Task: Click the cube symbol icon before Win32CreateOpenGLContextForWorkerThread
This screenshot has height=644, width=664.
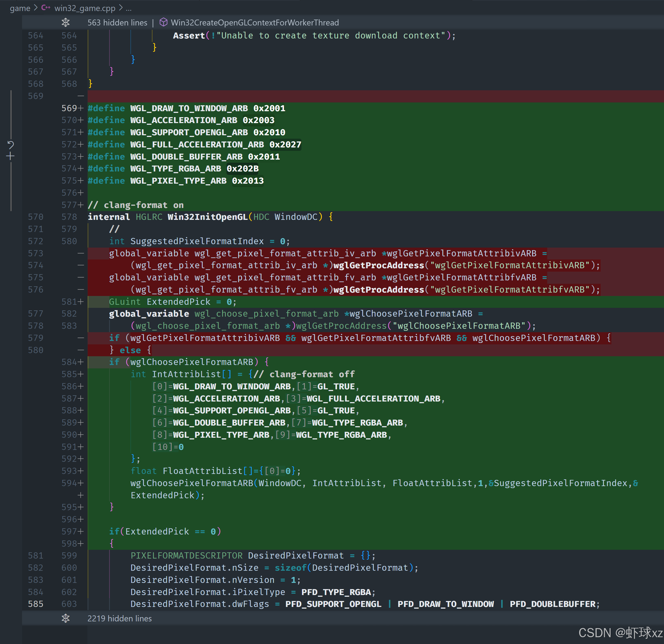Action: click(163, 22)
